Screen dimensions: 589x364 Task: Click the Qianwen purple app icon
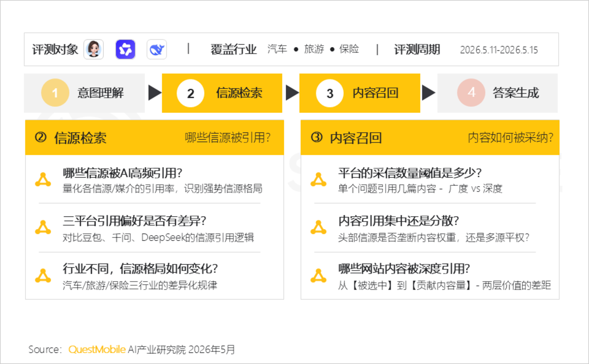pyautogui.click(x=125, y=49)
